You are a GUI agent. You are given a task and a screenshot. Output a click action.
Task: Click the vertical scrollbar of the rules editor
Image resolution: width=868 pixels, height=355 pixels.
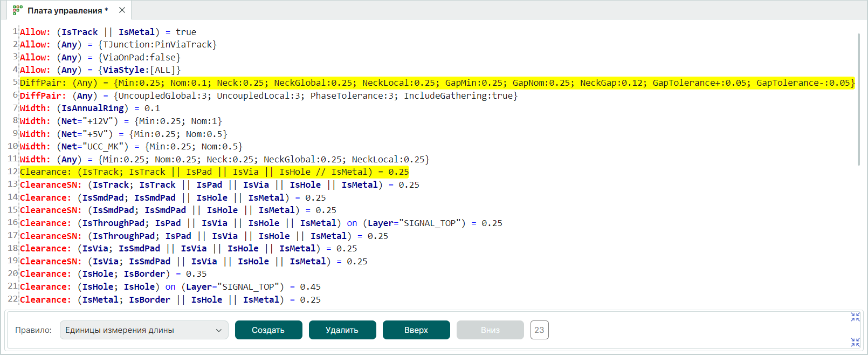pyautogui.click(x=858, y=99)
